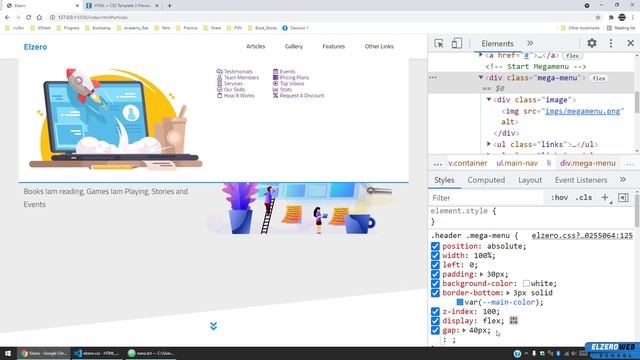This screenshot has height=360, width=640.
Task: Open the Computed tab
Action: pos(486,180)
